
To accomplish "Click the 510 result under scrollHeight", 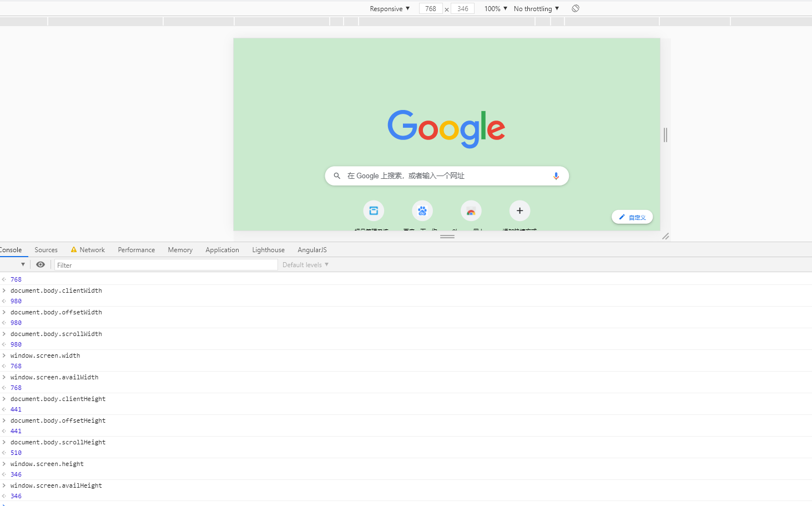I will click(x=16, y=453).
